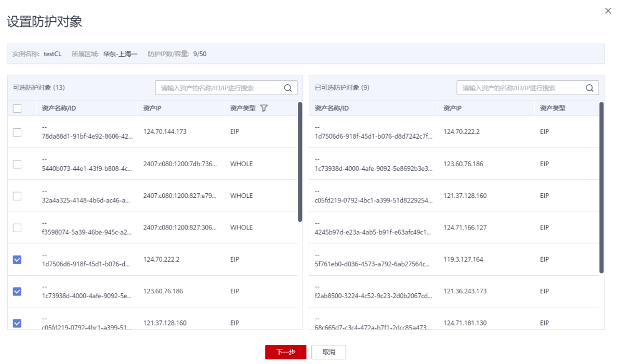
Task: Click IPv6 address 2407:c080:1200:827:306
Action: pos(180,227)
